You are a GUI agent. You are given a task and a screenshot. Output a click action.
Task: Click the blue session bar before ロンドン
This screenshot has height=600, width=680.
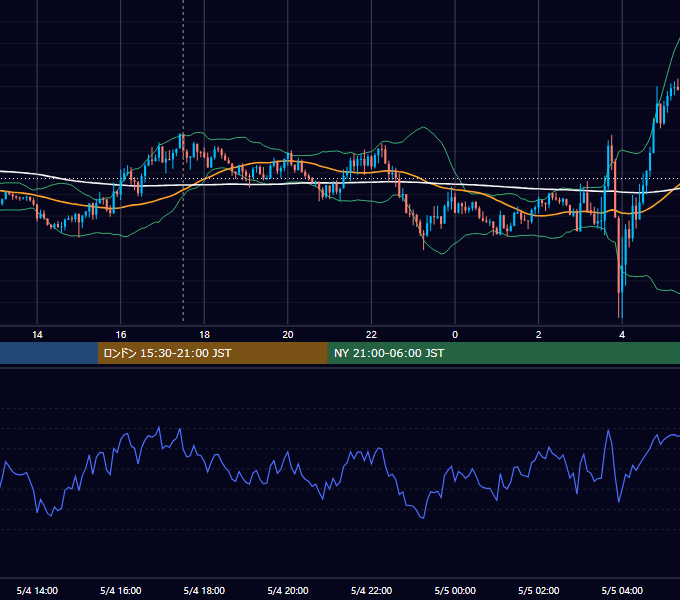tap(49, 353)
